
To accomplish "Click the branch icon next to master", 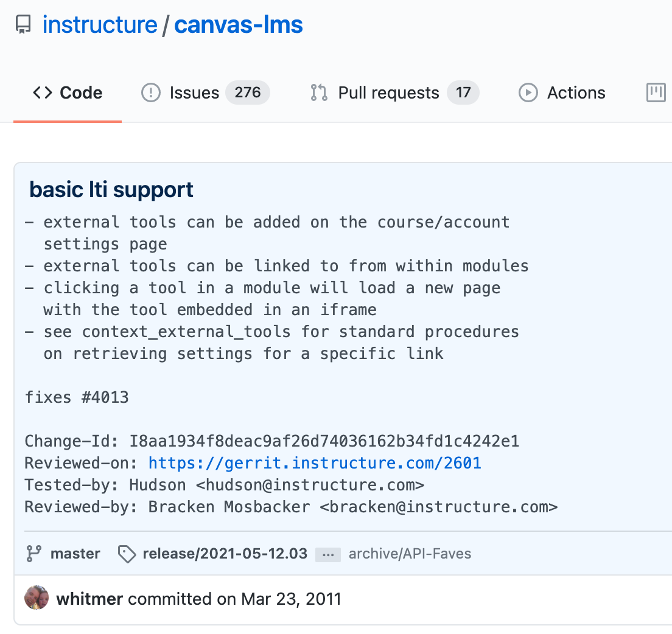I will coord(32,553).
